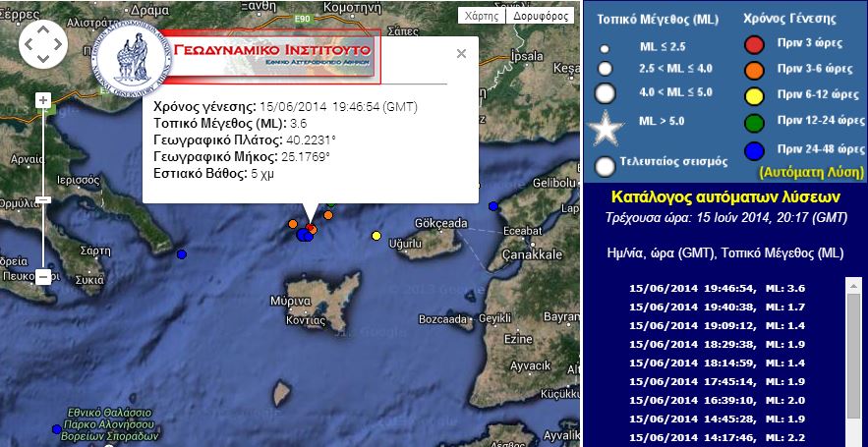Switch to Χάρτης map view
868x447 pixels.
(x=482, y=16)
